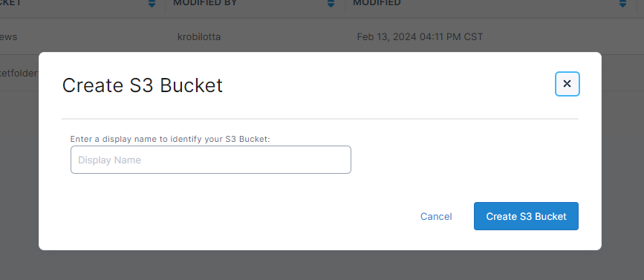Sort by the Modified By column arrow icon

[331, 3]
